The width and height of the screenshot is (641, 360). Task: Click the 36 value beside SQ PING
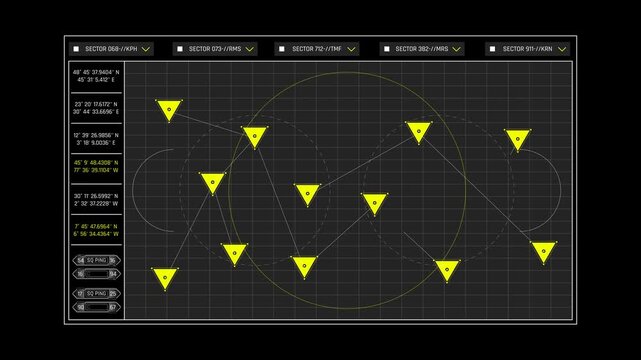point(113,260)
